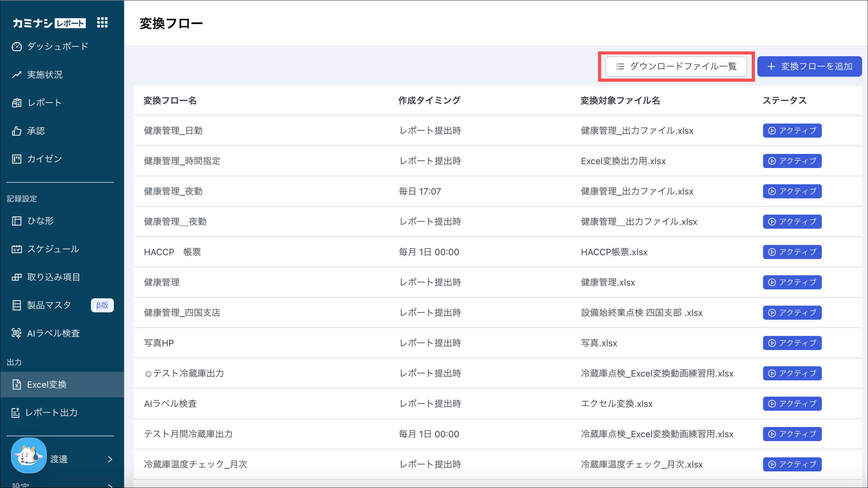Click the 製品マスタ β版 badge

[x=102, y=305]
